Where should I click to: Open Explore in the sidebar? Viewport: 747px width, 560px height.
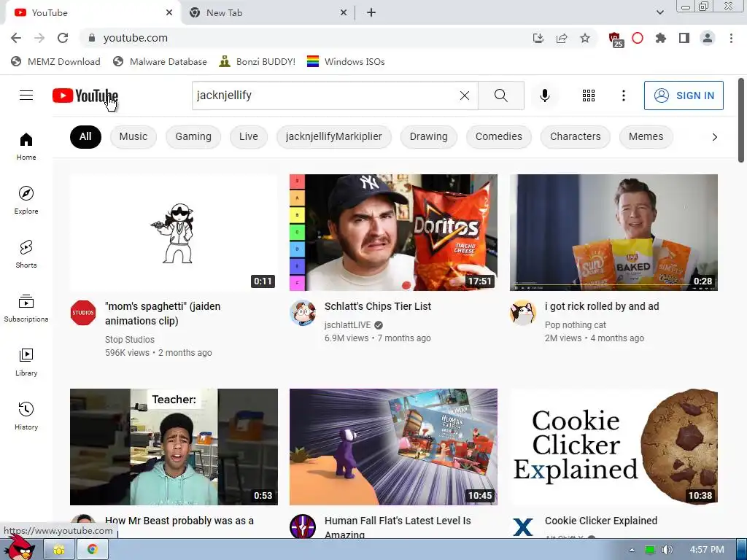[x=26, y=200]
